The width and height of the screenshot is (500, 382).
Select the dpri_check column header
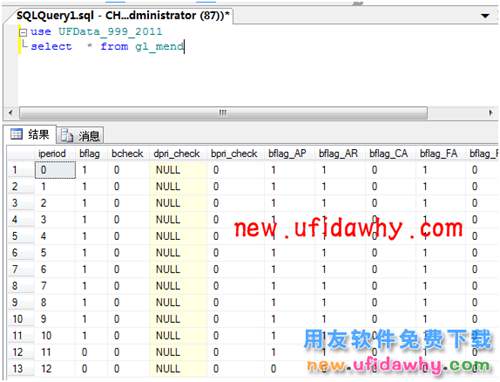pos(177,154)
